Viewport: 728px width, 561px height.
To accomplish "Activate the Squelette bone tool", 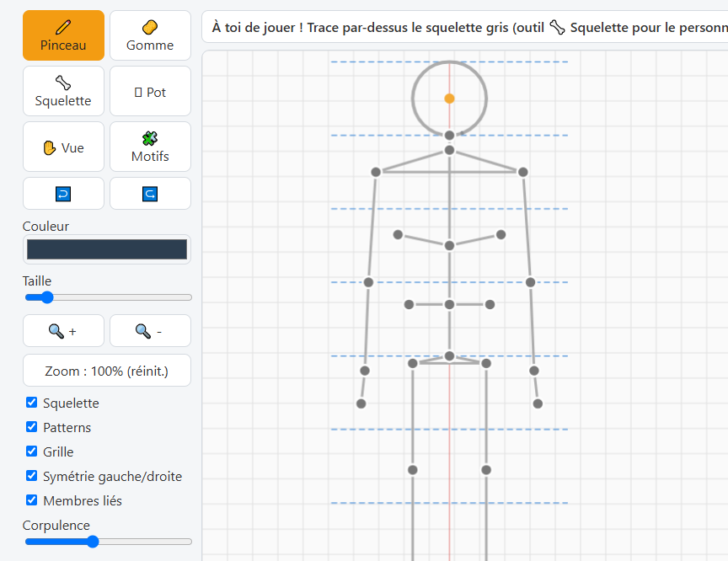I will pos(63,91).
